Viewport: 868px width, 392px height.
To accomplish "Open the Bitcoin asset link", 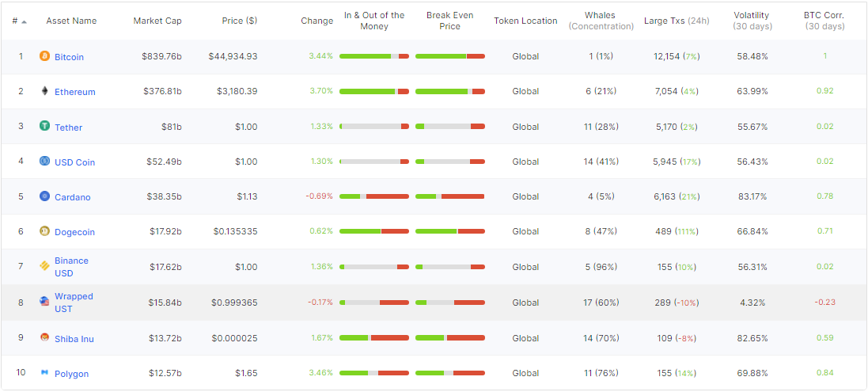I will pos(69,57).
